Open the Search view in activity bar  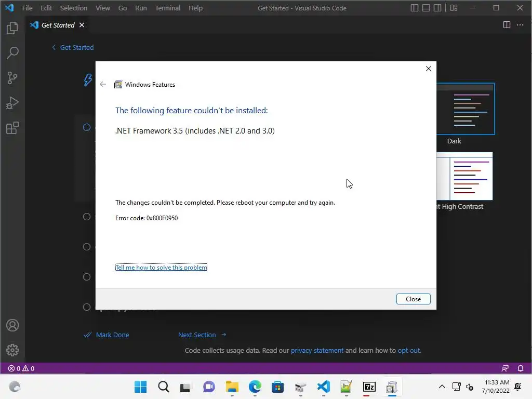pos(12,52)
